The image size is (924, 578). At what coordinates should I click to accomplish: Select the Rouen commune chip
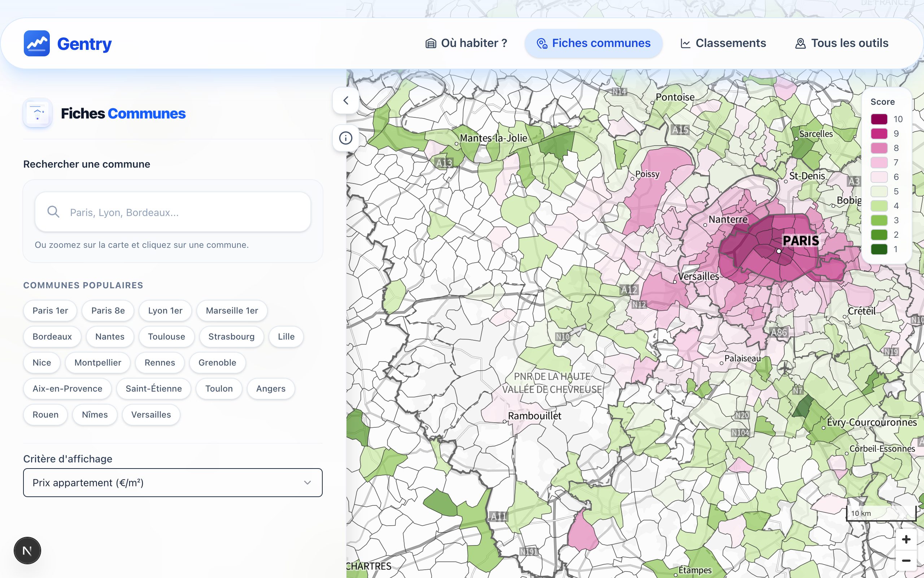click(x=45, y=414)
